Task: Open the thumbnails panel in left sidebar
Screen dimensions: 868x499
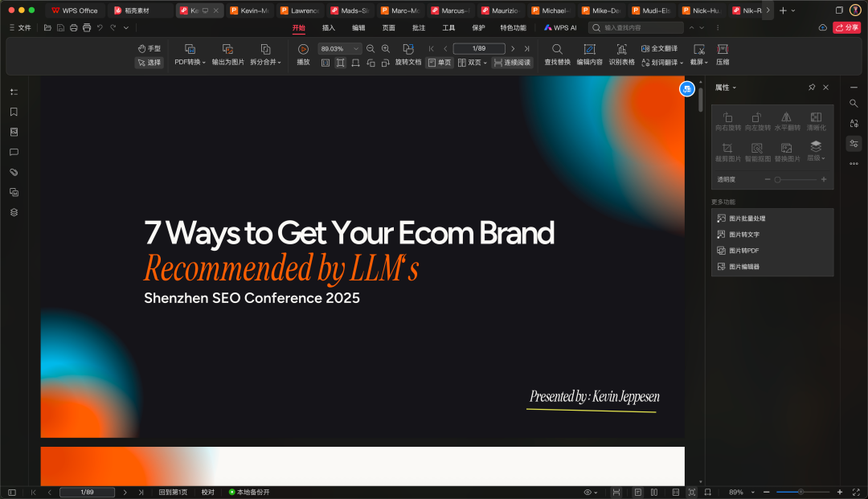Action: [x=14, y=132]
